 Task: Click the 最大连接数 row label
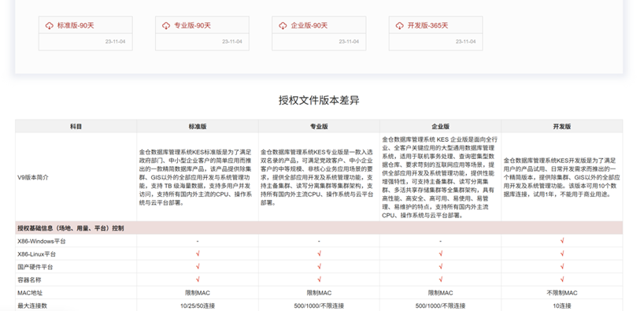[32, 305]
